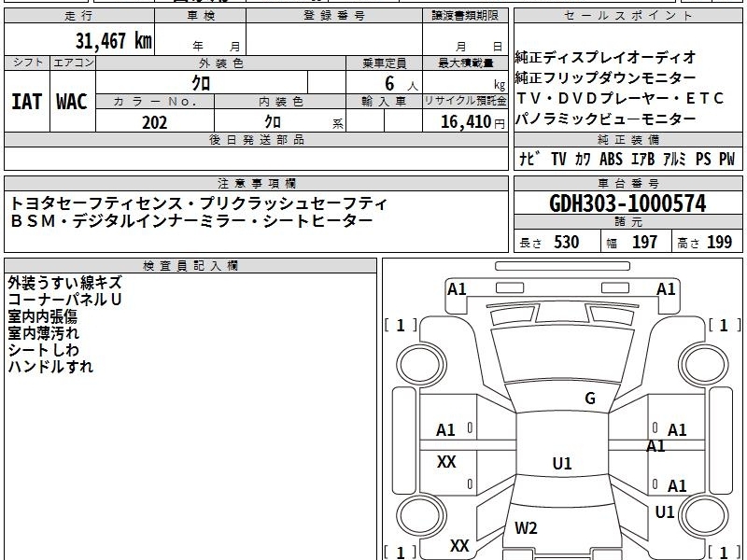This screenshot has width=747, height=560.
Task: Select the line トヨタセーフティセンス・プリクラッシュセーフティ
Action: click(199, 203)
